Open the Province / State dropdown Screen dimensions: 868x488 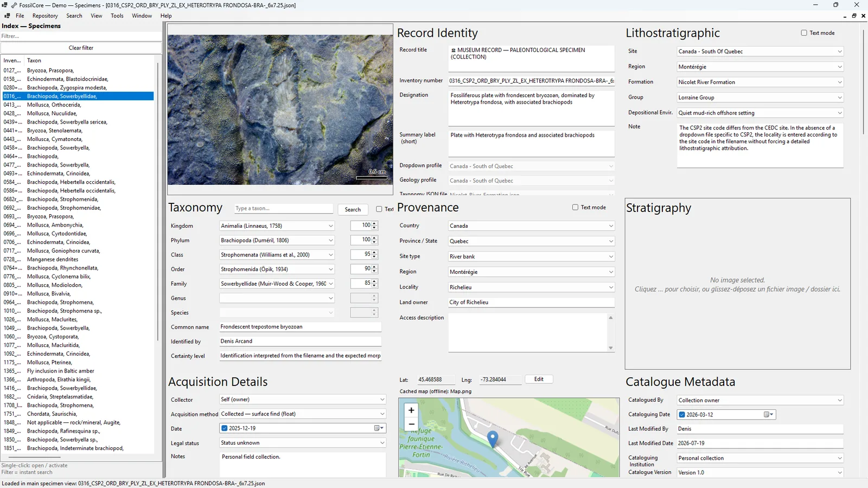(531, 241)
